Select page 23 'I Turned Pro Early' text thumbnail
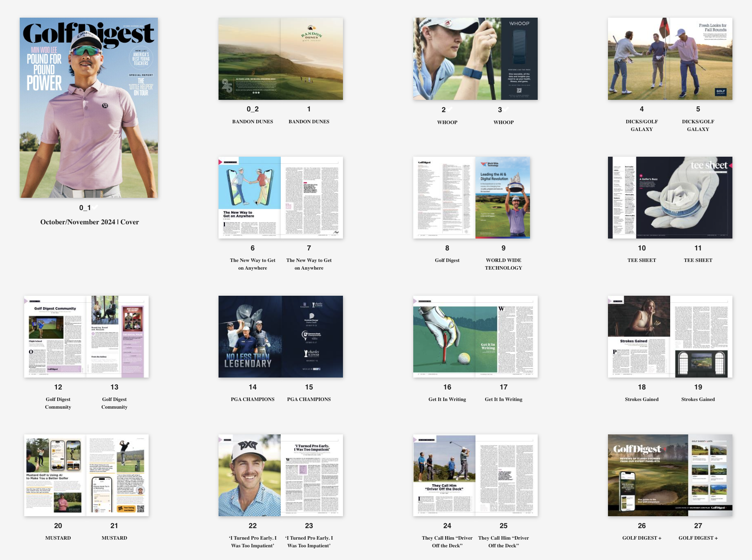 pyautogui.click(x=312, y=475)
